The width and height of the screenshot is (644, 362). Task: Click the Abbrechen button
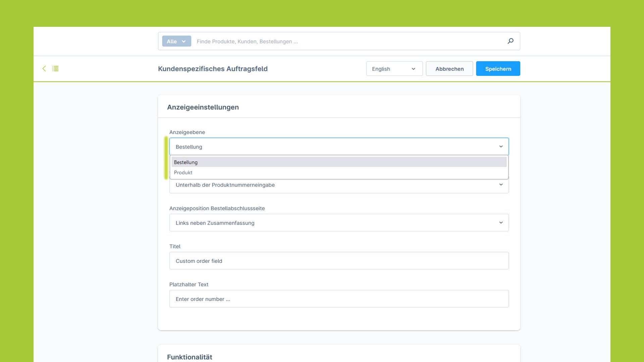click(449, 69)
